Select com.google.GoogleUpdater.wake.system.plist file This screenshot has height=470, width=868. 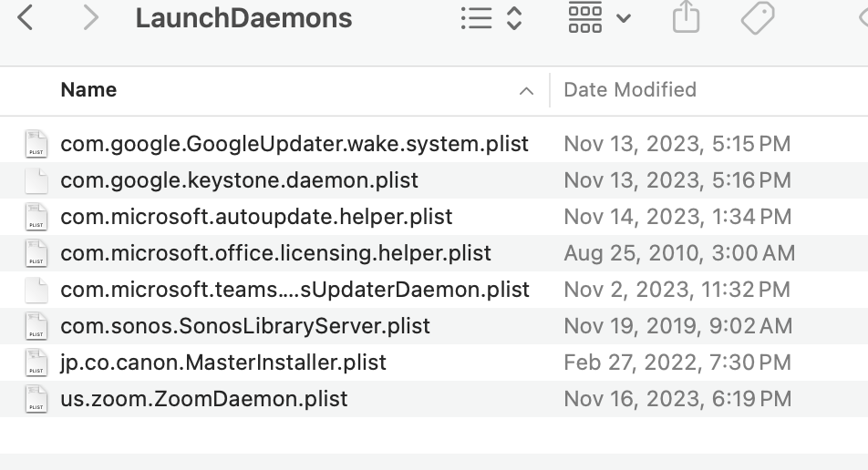(294, 144)
